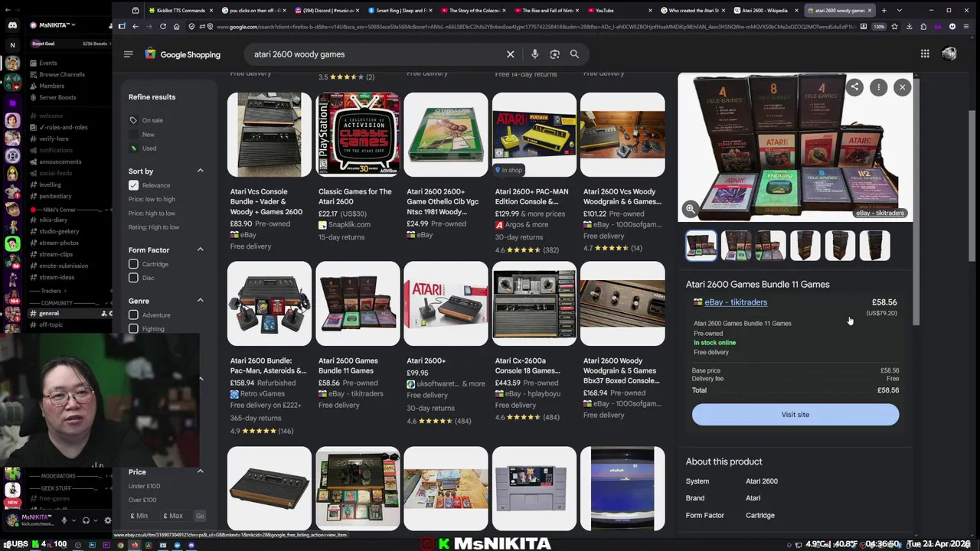Start voice search with microphone icon
The image size is (980, 551).
[534, 54]
